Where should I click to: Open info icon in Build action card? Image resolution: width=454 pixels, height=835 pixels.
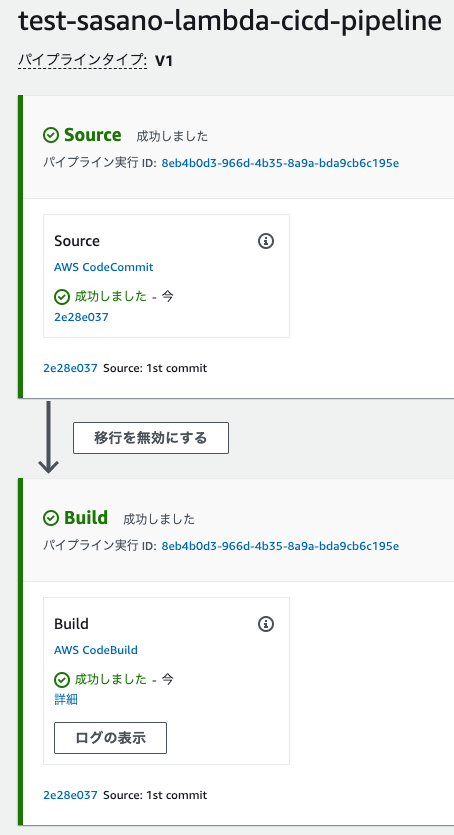tap(266, 624)
